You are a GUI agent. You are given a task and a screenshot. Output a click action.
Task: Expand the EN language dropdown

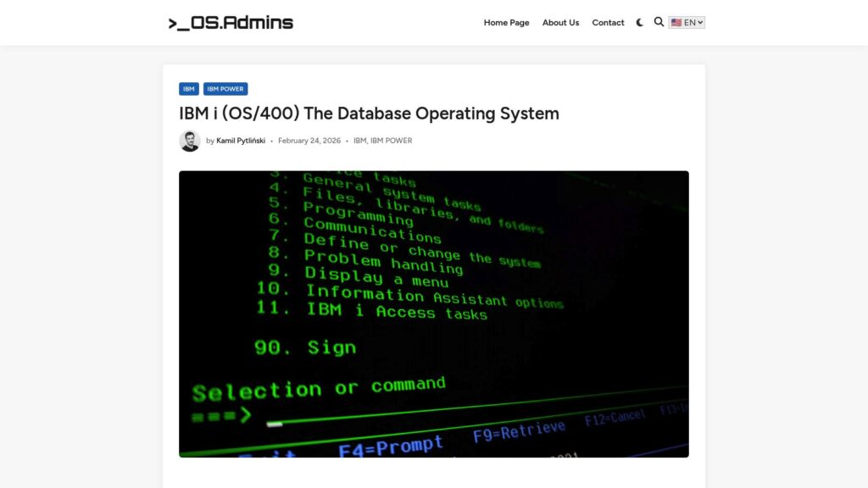point(687,23)
